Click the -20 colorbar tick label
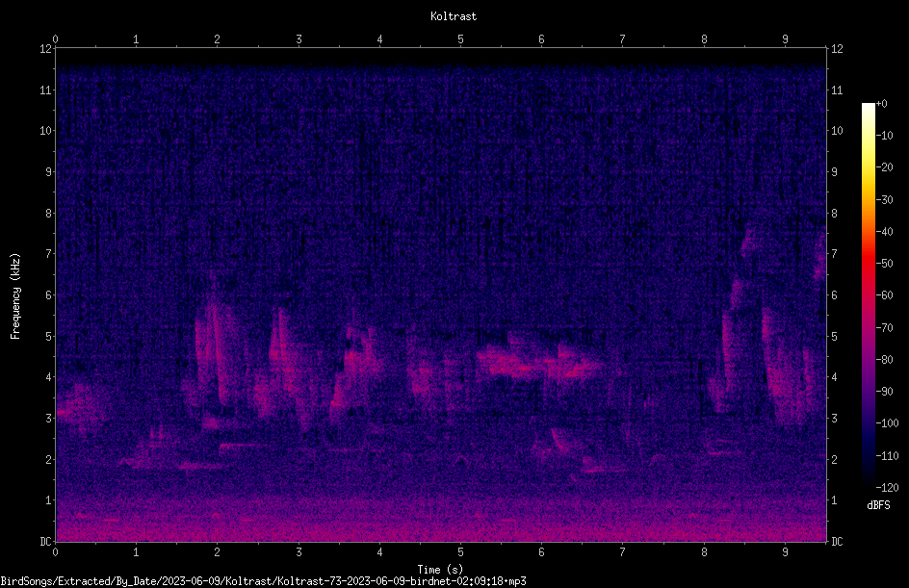The image size is (909, 588). point(884,167)
